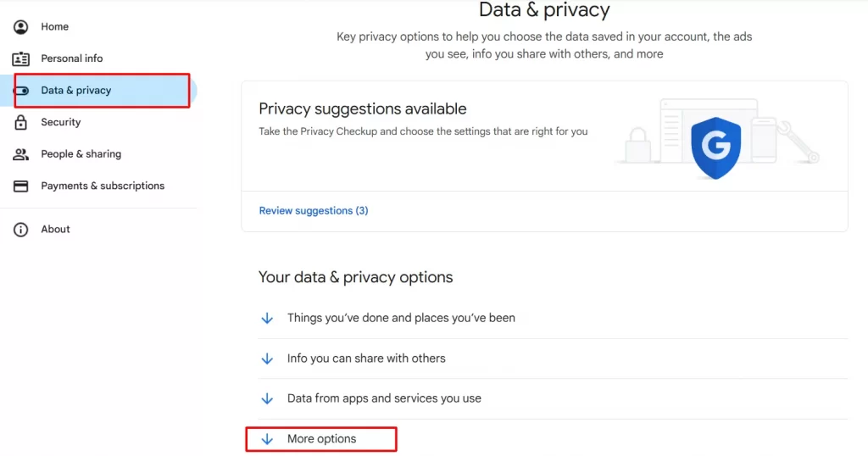Click the People & sharing icon
Viewport: 868px width, 456px height.
[20, 154]
